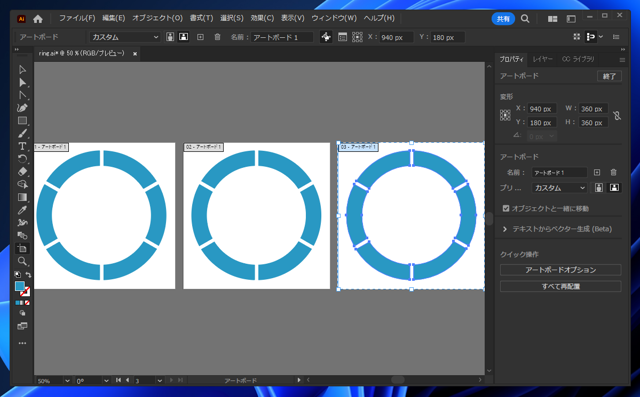Click reference point grid in control bar
Viewport: 640px width, 397px height.
pyautogui.click(x=358, y=37)
